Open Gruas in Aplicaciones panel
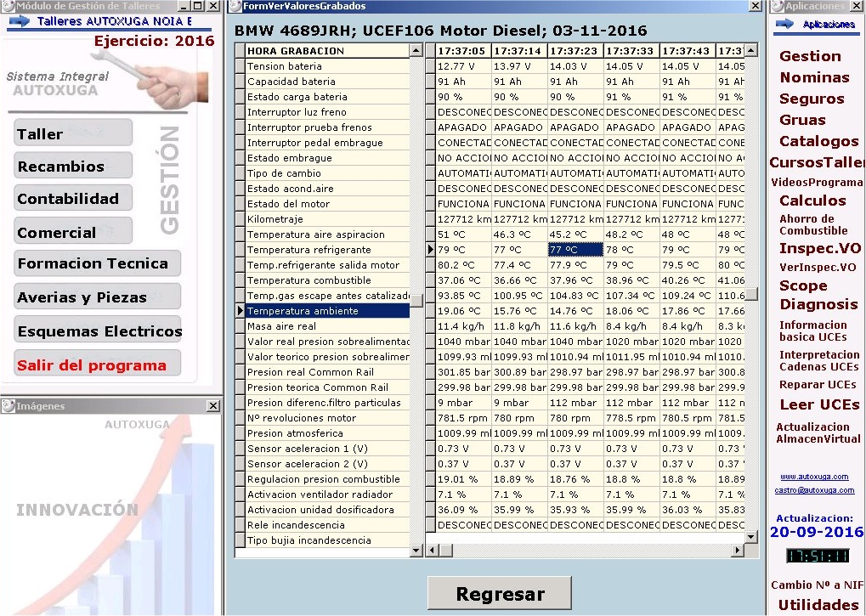This screenshot has height=616, width=866. [x=802, y=120]
